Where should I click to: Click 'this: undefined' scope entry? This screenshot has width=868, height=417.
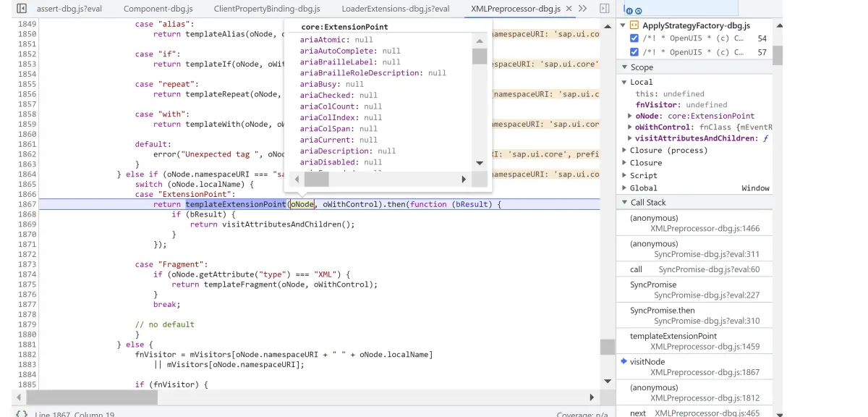(x=670, y=93)
